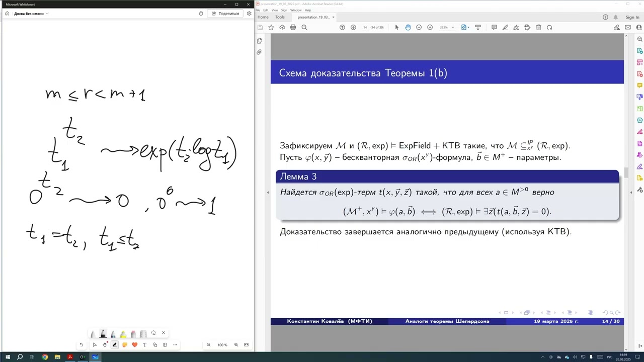
Task: Show hidden system tray icons
Action: [x=542, y=357]
